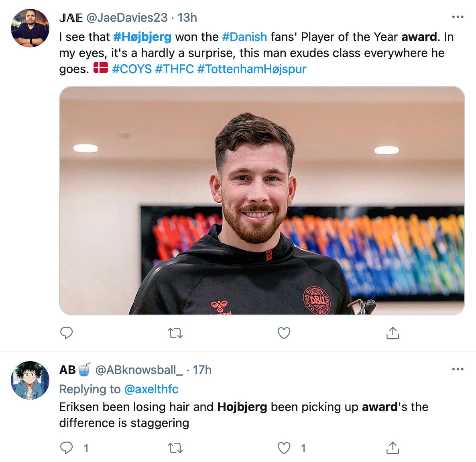Open JAE's profile picture avatar
Image resolution: width=476 pixels, height=462 pixels.
pyautogui.click(x=30, y=28)
